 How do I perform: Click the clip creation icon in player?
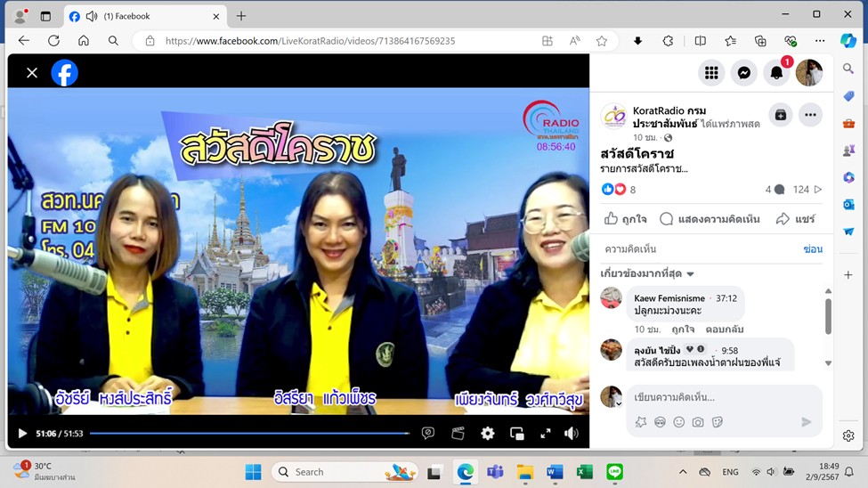point(458,433)
